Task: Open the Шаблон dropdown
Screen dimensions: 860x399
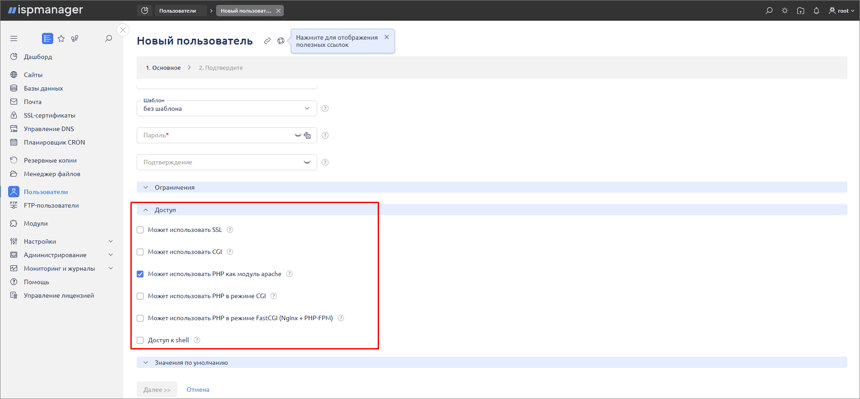Action: tap(227, 108)
